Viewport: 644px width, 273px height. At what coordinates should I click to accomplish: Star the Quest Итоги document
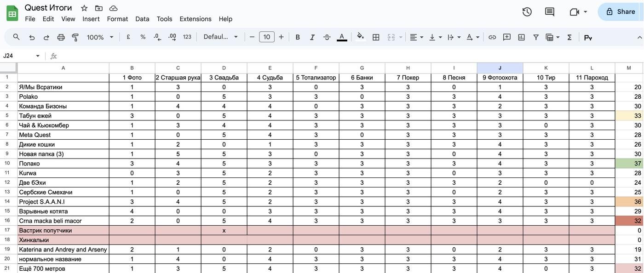coord(84,8)
